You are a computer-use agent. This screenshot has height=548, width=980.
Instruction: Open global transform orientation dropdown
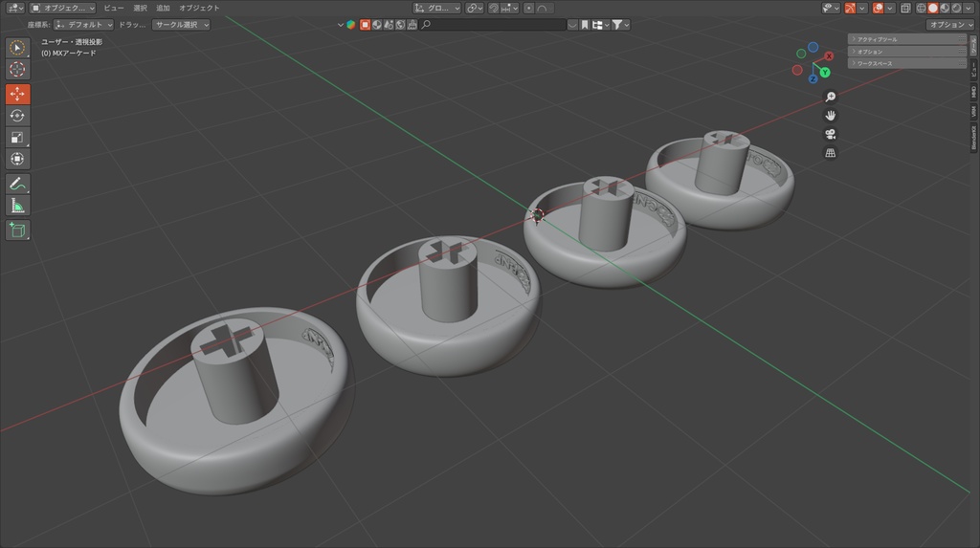pyautogui.click(x=436, y=8)
